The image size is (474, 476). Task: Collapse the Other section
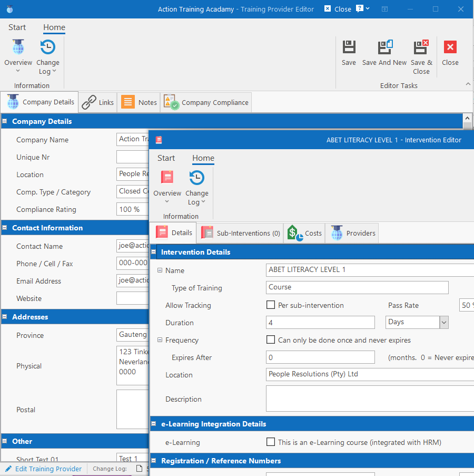[5, 441]
